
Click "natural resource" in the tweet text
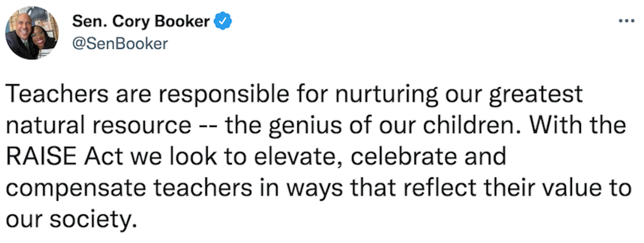98,127
